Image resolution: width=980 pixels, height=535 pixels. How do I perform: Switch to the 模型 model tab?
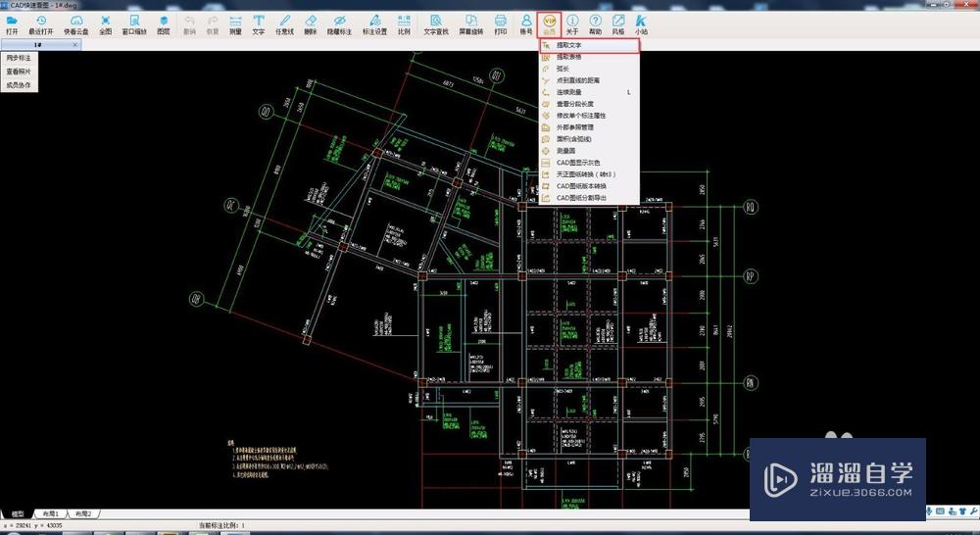pyautogui.click(x=18, y=513)
